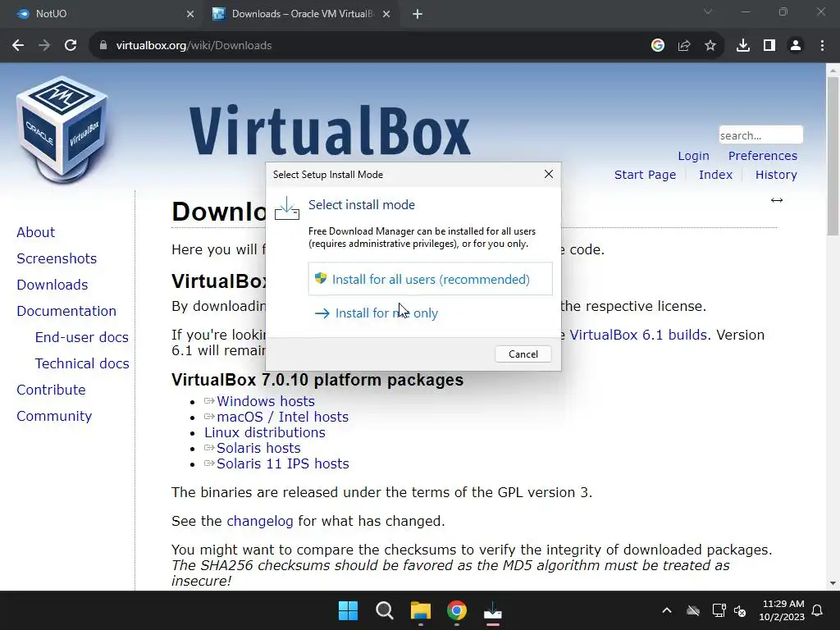Screen dimensions: 840x630
Task: Open the Chrome profile menu
Action: (x=796, y=46)
